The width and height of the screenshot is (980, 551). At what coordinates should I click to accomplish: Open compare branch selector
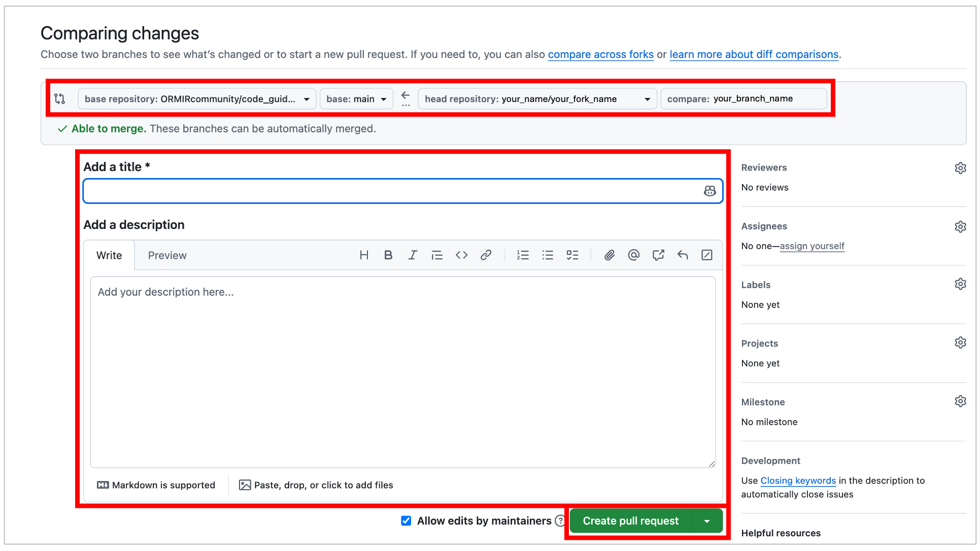[744, 99]
